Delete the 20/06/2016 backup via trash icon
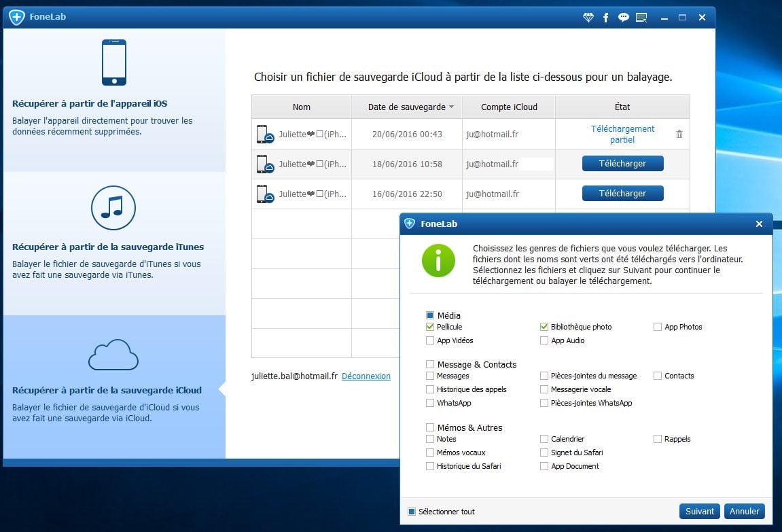The image size is (782, 532). (x=679, y=134)
